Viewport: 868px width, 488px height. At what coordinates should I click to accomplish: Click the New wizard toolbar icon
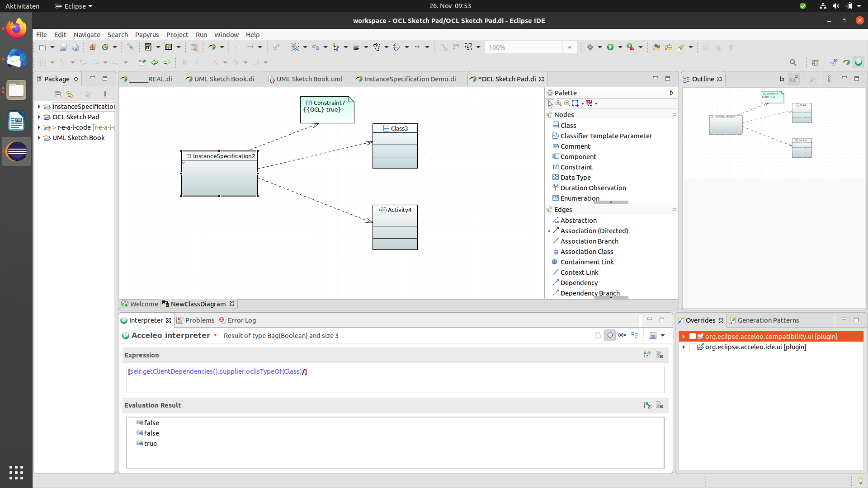42,47
